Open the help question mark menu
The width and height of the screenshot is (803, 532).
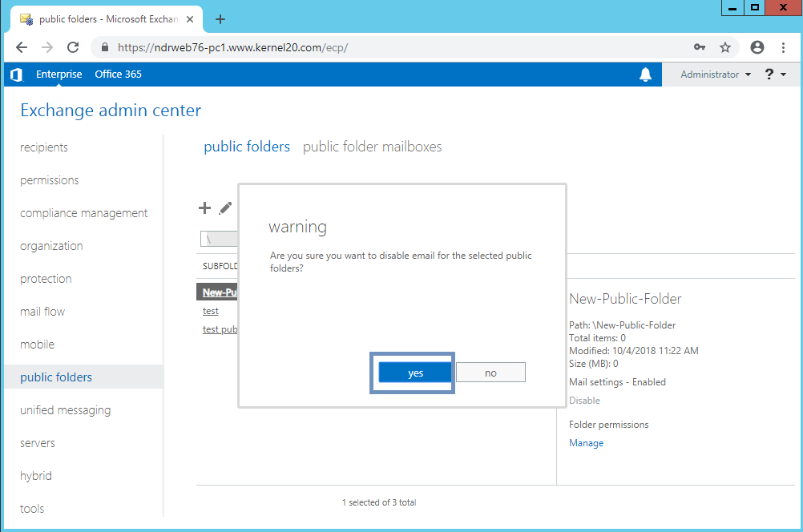pyautogui.click(x=775, y=75)
